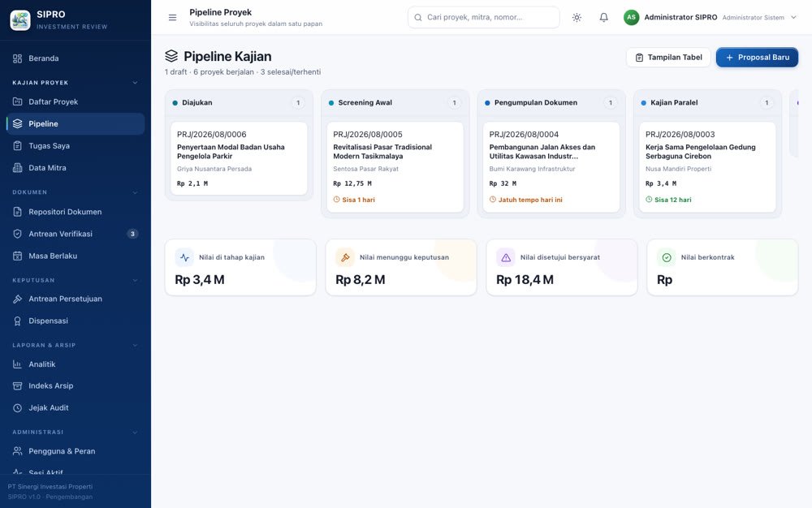This screenshot has width=812, height=508.
Task: Open Repositori Dokumen menu item
Action: [76, 212]
